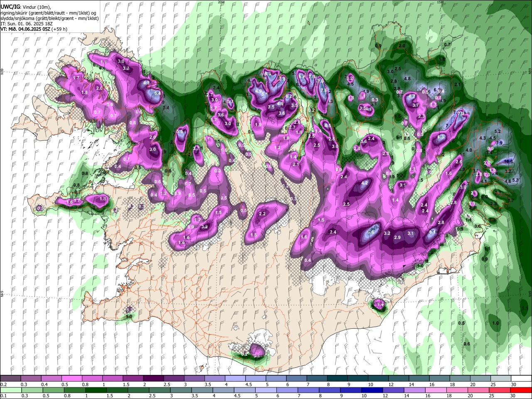Pick the darkest purple swatch between 2 and 2.5, upper row

pos(153,378)
